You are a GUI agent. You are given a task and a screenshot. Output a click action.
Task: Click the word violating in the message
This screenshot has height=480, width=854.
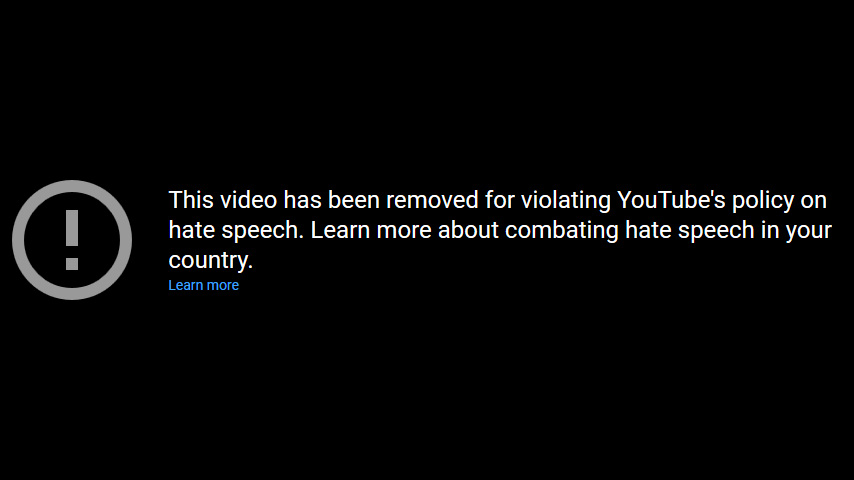(x=566, y=200)
